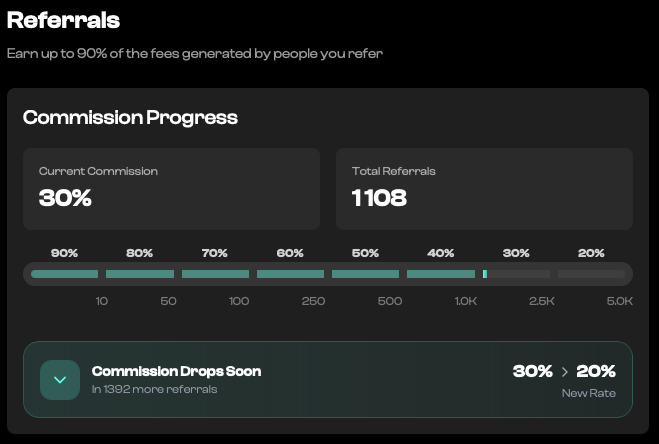Click the arrow between 30% and 20% rates
659x444 pixels.
click(x=564, y=372)
